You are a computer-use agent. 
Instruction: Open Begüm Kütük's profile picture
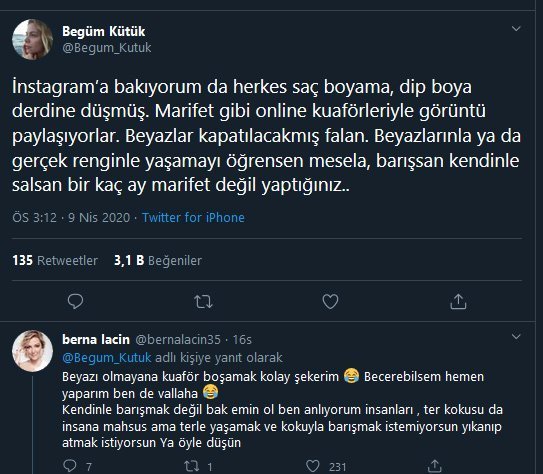[33, 39]
